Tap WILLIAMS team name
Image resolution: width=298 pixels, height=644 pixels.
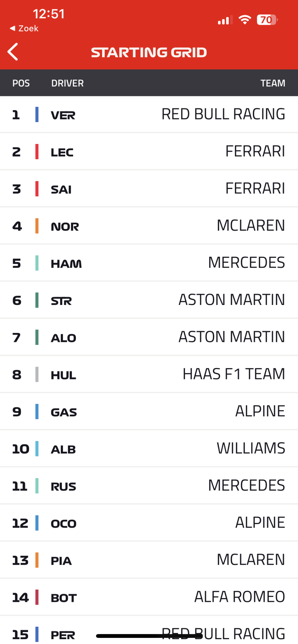251,449
